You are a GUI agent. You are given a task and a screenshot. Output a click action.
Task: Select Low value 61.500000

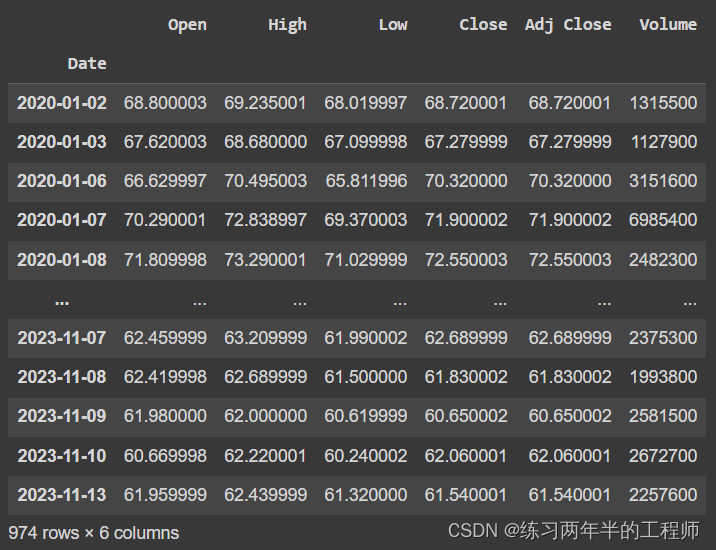[366, 377]
